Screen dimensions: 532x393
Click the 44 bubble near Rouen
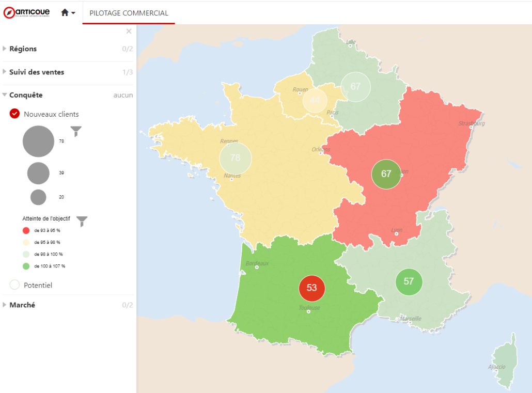point(315,100)
